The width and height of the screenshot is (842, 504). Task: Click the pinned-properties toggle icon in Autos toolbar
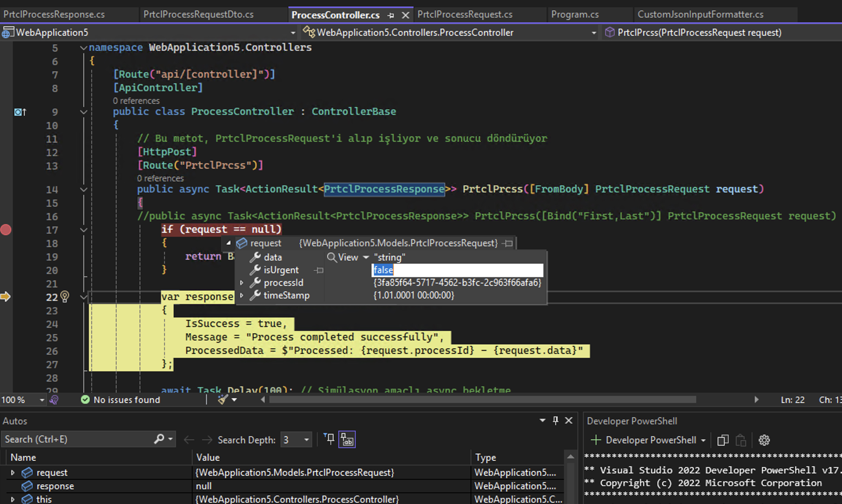[x=329, y=439]
